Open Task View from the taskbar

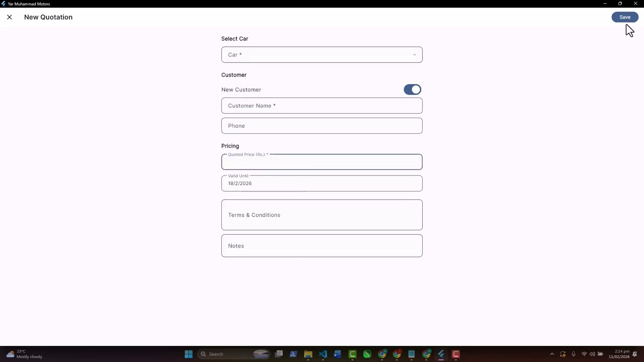point(279,354)
